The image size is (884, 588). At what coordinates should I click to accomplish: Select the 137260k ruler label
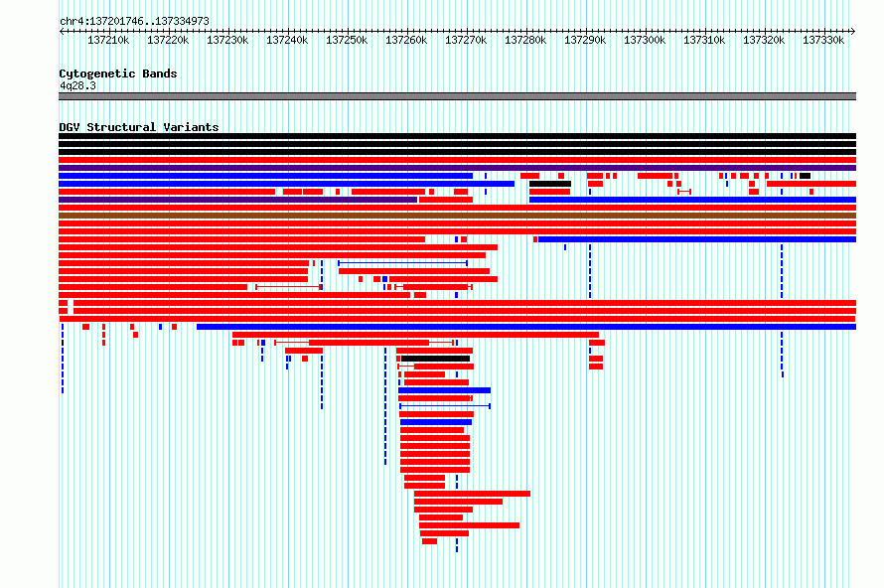click(406, 40)
